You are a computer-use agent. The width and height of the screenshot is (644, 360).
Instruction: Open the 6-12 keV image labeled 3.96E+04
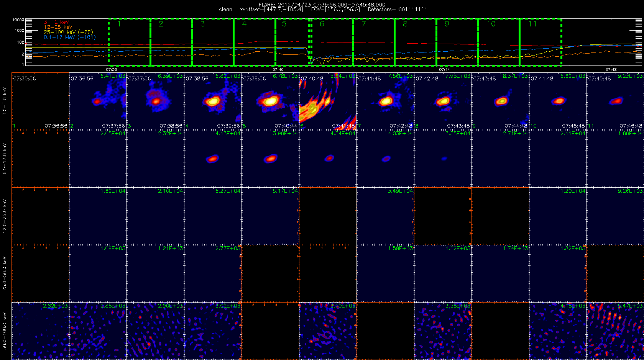click(270, 159)
